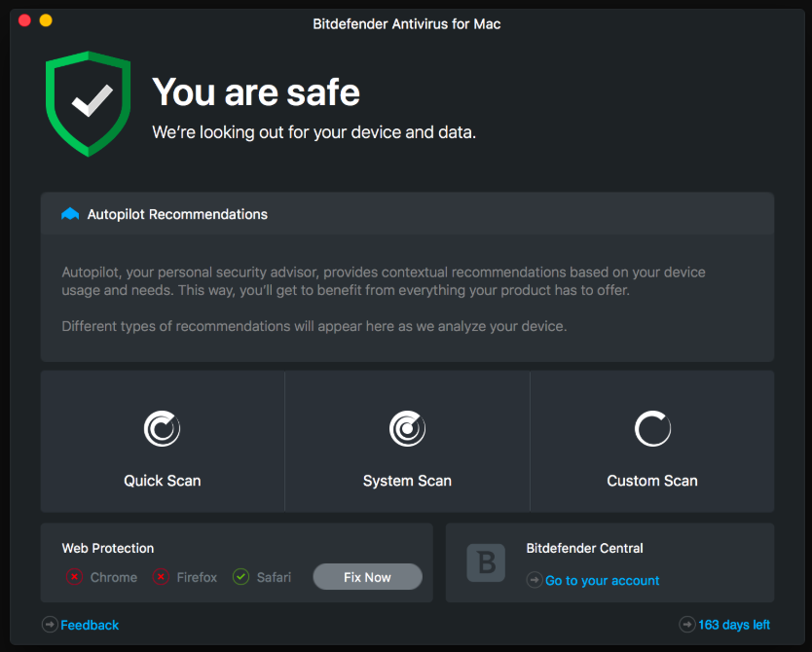Viewport: 812px width, 652px height.
Task: Click the Bitdefender Central heading
Action: coord(585,548)
